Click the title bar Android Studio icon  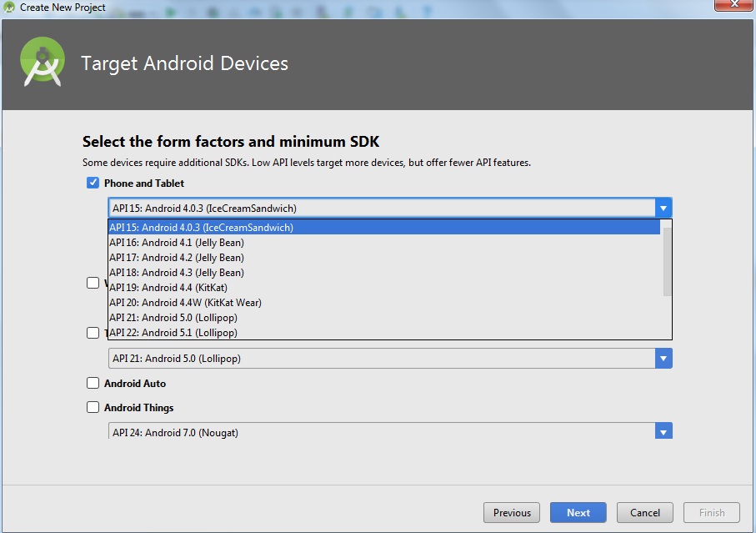point(8,8)
